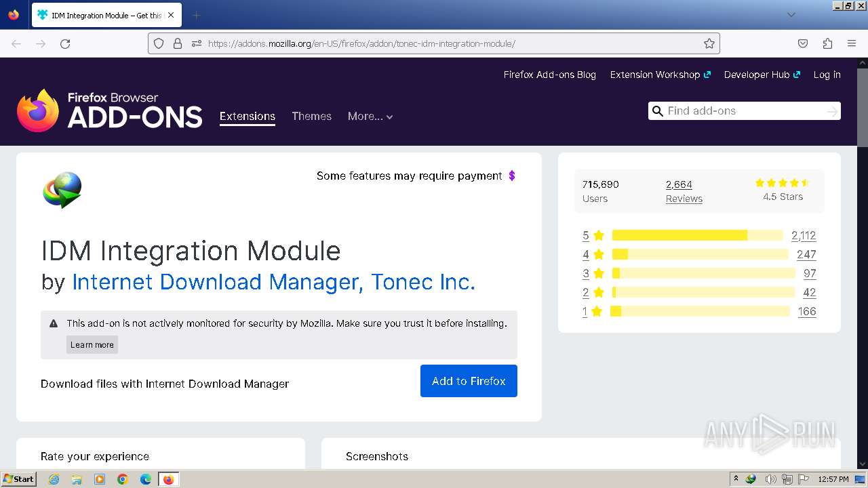The image size is (868, 488).
Task: Click the 715,690 Users count
Action: click(601, 191)
